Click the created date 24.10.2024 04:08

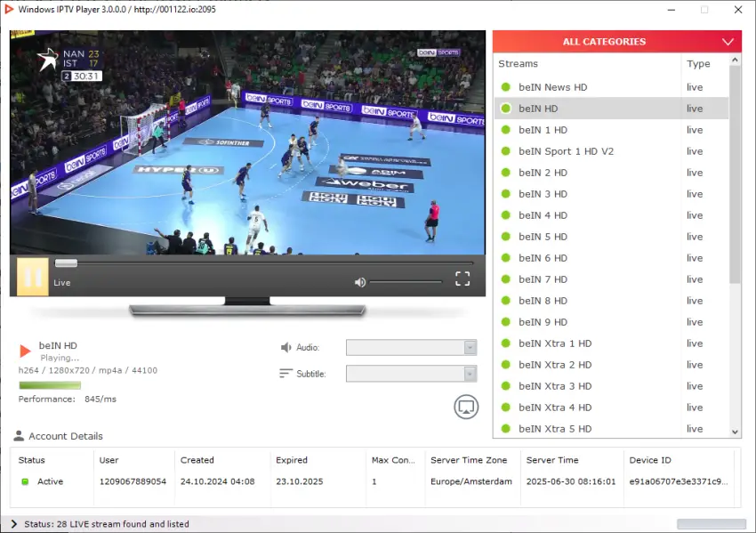click(x=217, y=481)
